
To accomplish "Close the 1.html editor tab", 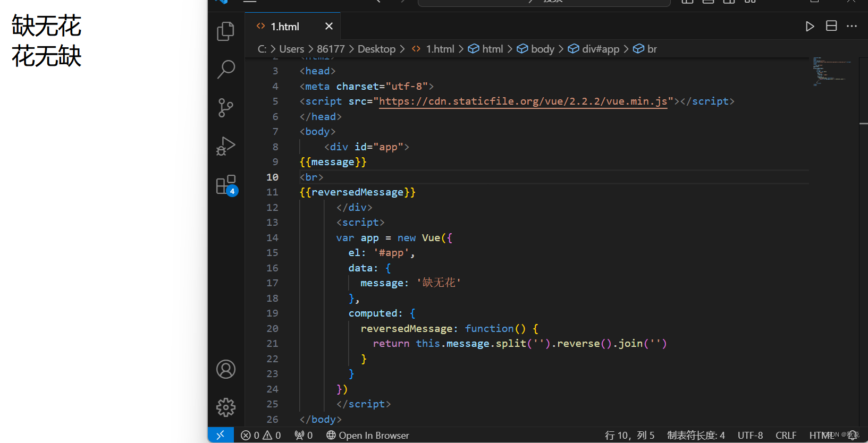I will tap(329, 26).
